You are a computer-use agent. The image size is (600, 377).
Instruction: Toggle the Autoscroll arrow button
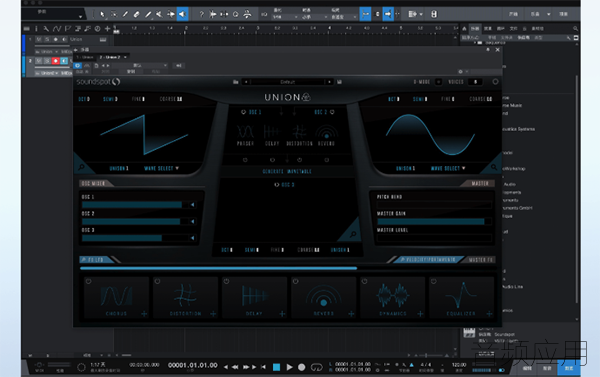(388, 15)
